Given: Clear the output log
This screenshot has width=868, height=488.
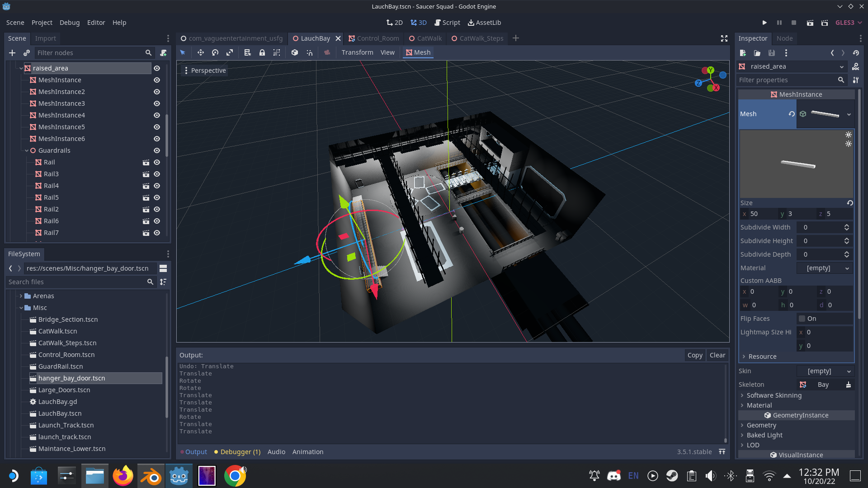Looking at the screenshot, I should [717, 355].
